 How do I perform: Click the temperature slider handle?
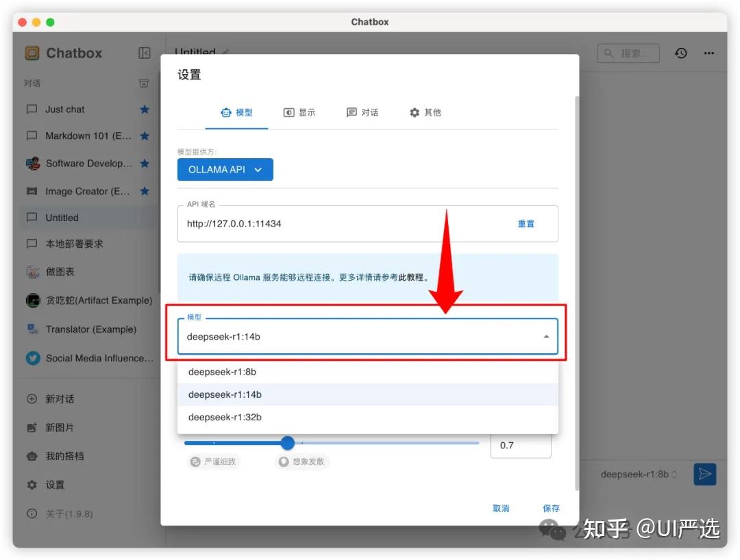pyautogui.click(x=287, y=443)
